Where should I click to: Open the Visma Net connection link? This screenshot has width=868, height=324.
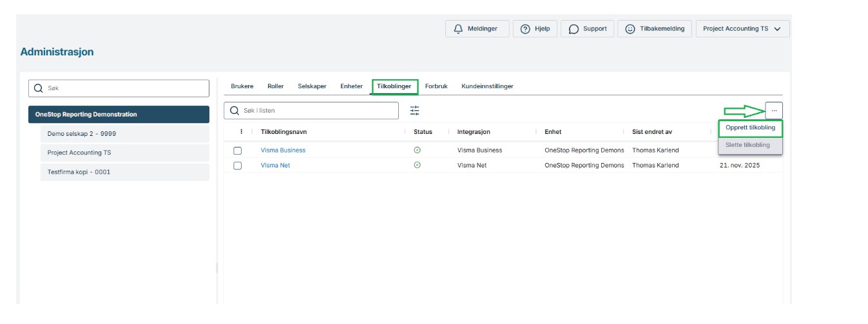click(275, 166)
